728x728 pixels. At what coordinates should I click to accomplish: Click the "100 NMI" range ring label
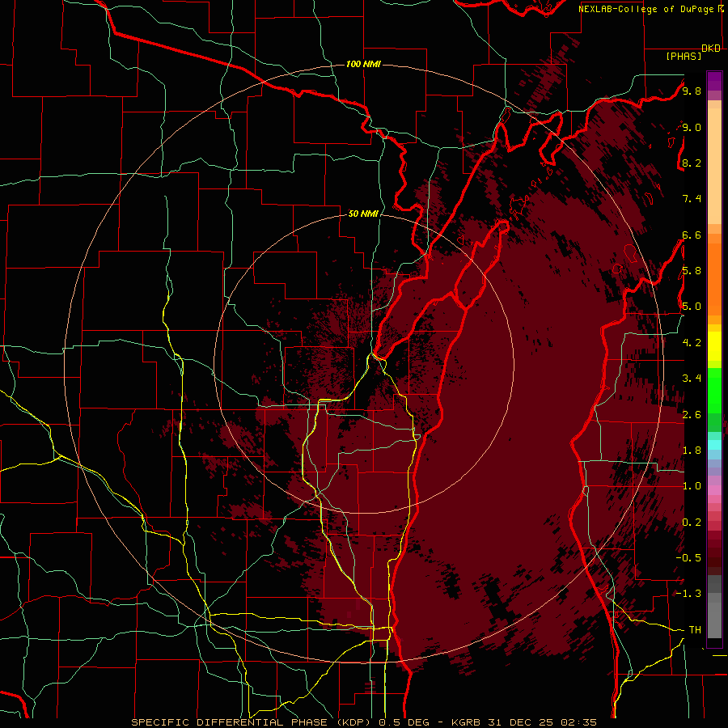click(363, 64)
